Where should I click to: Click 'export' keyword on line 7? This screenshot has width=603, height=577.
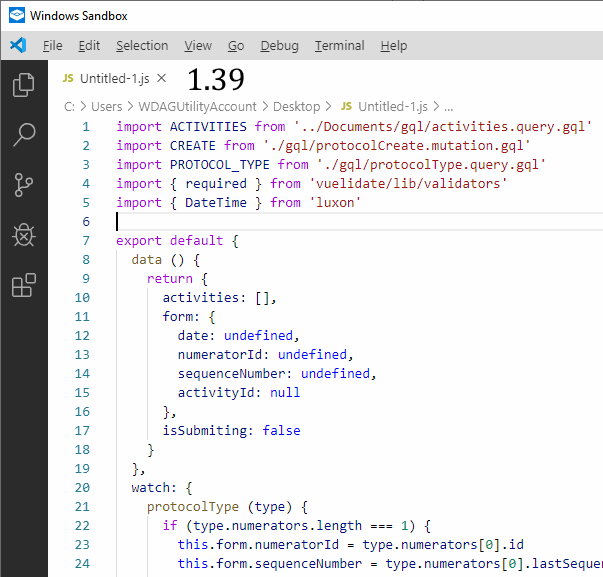pos(139,241)
